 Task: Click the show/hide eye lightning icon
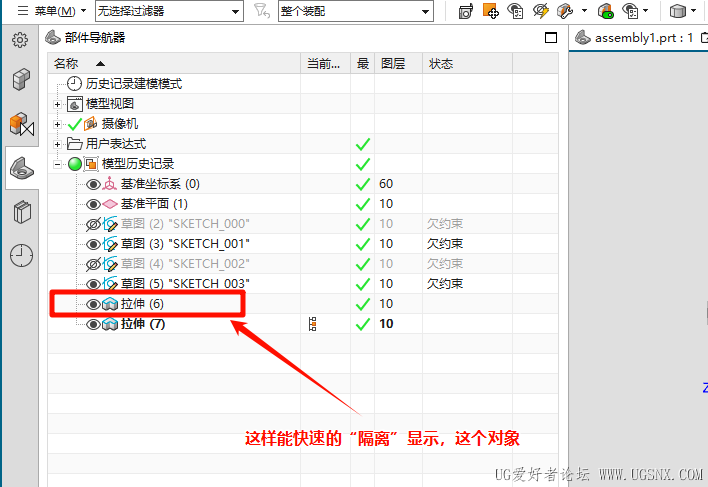540,11
